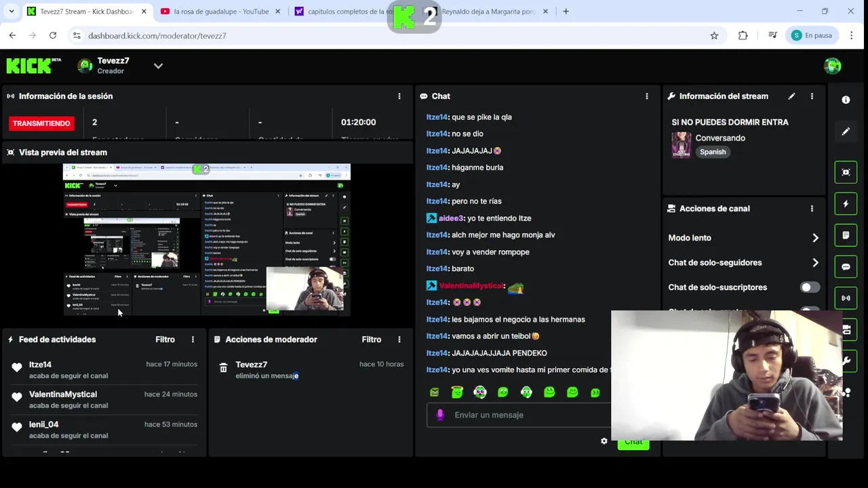Open Acciones de moderador three-dot menu
The image size is (868, 488).
[399, 340]
